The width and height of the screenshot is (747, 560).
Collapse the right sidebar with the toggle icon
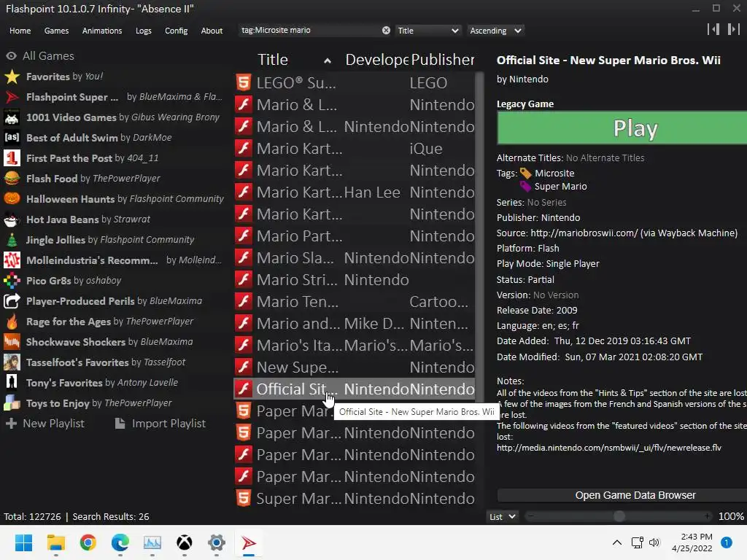(x=733, y=29)
